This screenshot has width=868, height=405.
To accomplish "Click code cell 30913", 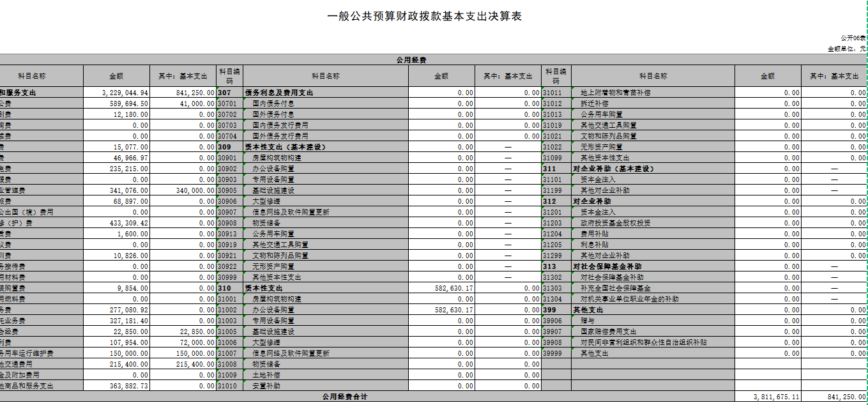I will point(229,234).
